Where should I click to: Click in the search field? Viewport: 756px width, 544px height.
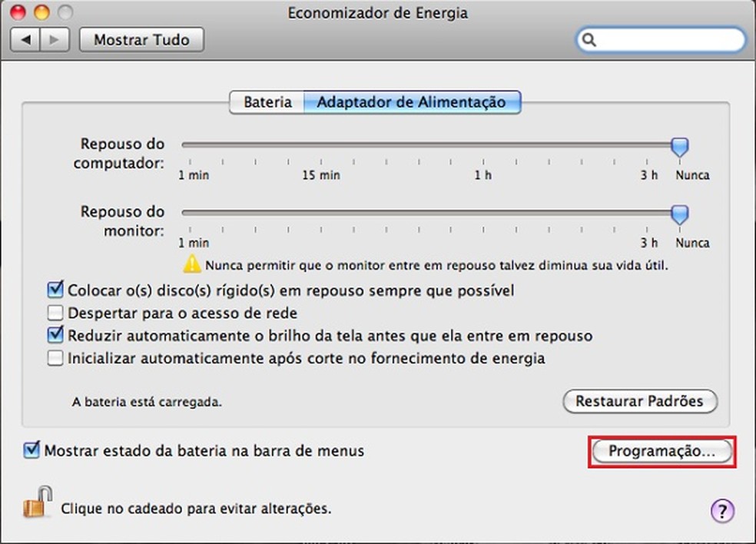click(x=661, y=39)
